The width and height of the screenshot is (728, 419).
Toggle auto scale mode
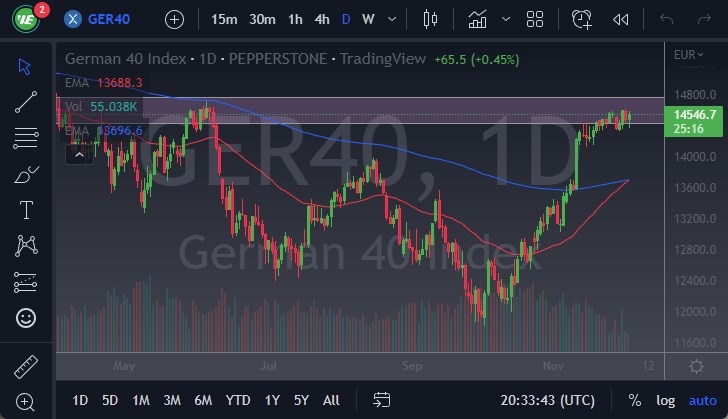[702, 400]
